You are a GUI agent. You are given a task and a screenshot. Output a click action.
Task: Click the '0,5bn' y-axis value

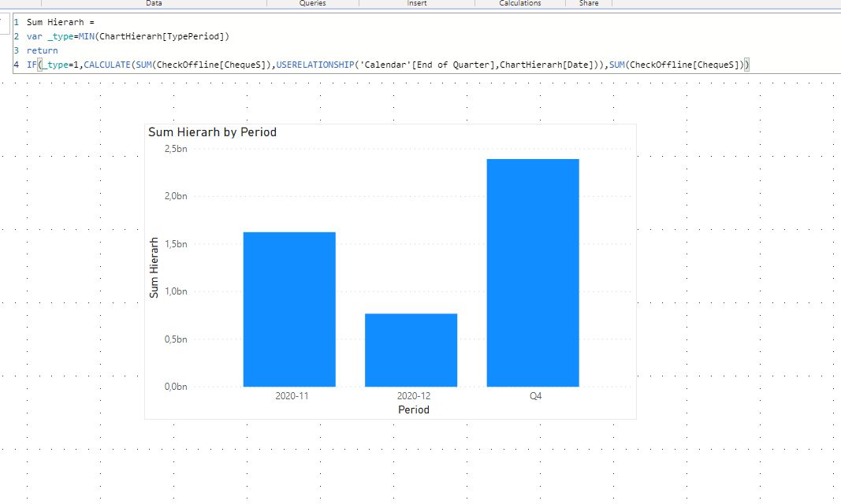coord(176,339)
